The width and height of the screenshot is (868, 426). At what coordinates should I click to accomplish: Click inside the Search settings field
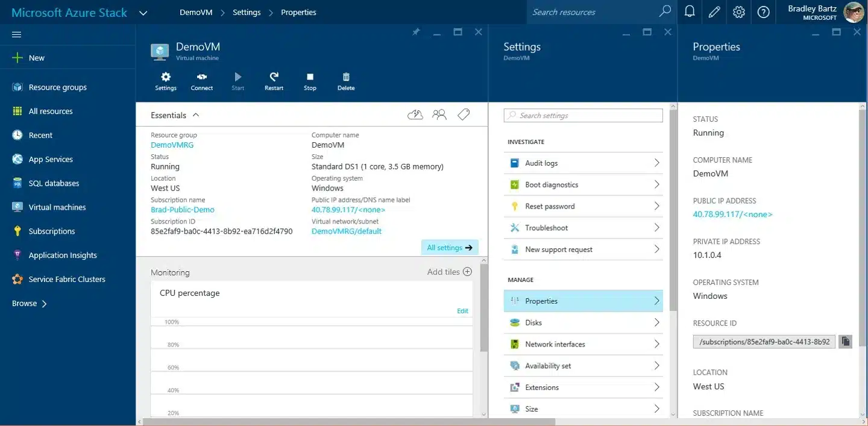click(582, 115)
